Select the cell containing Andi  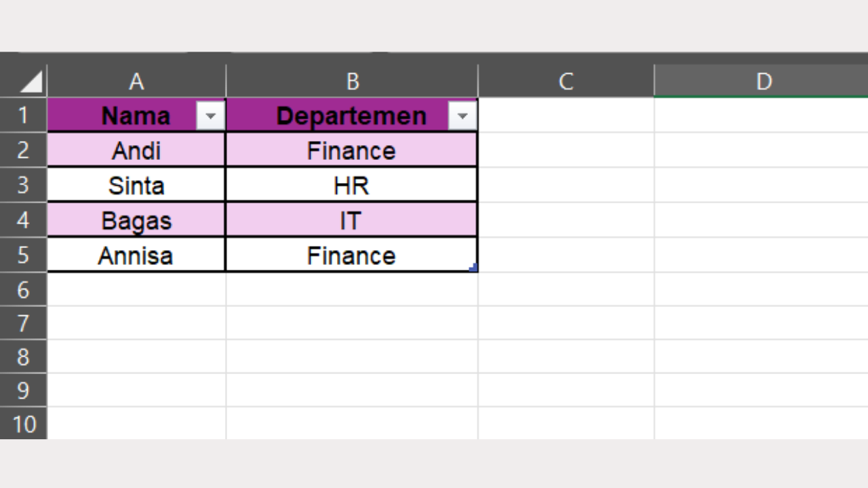point(136,150)
